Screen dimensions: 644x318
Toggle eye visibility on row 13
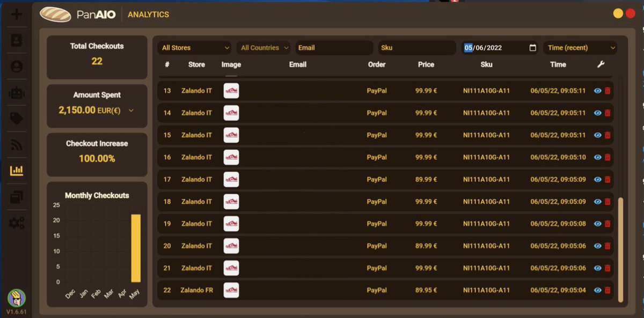tap(598, 91)
